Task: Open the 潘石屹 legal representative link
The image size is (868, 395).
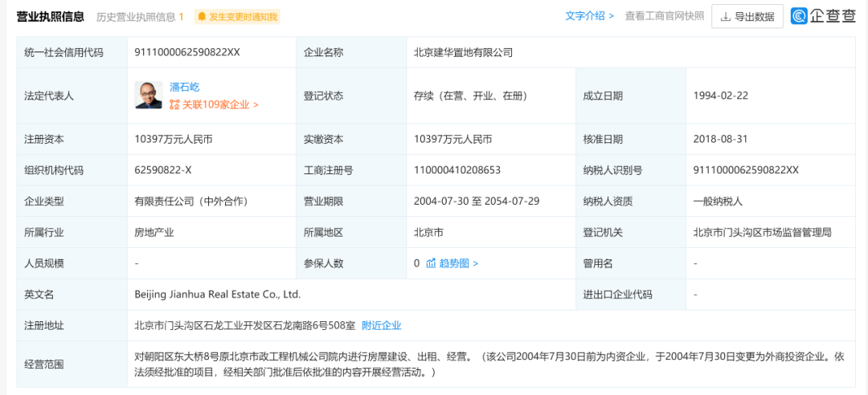Action: tap(184, 87)
